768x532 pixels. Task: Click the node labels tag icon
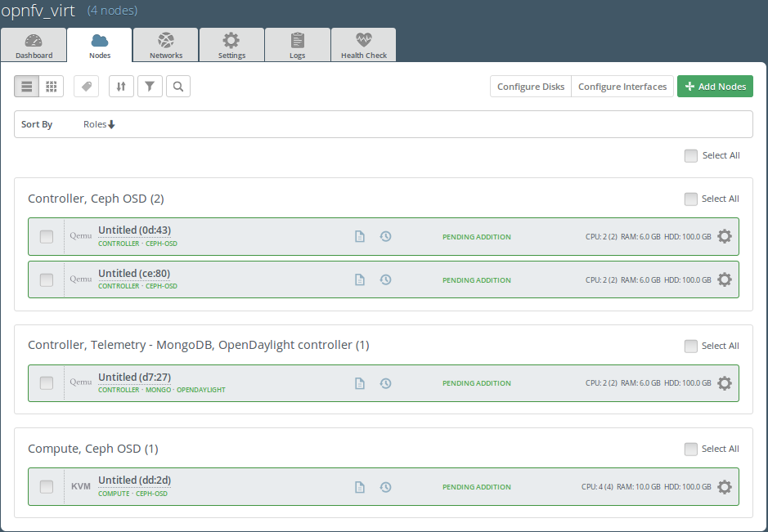[x=87, y=87]
